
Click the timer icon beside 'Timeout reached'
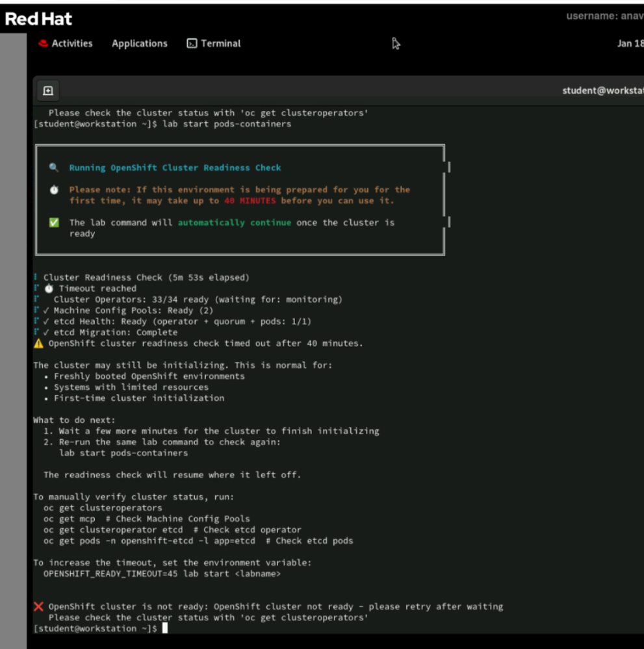point(49,288)
